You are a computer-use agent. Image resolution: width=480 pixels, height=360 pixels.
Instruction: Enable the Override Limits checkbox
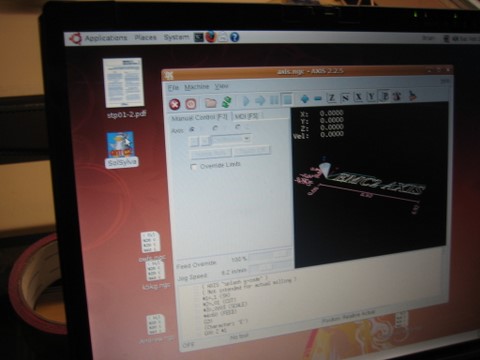(194, 167)
